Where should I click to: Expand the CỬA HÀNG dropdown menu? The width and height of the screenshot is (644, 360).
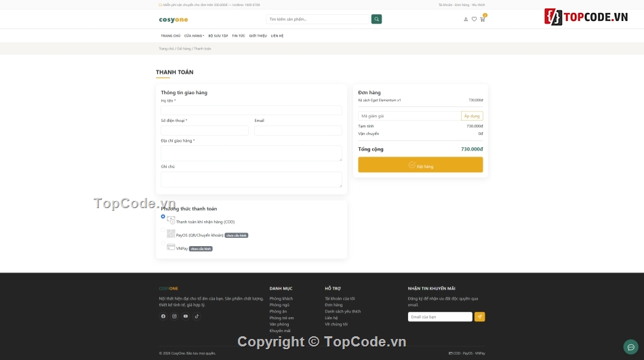point(194,36)
